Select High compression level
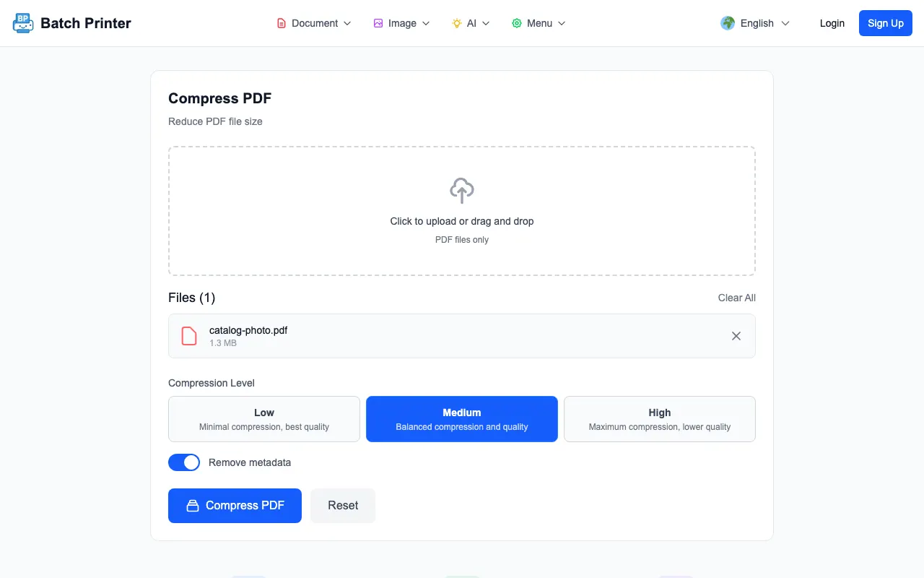Image resolution: width=924 pixels, height=578 pixels. (x=660, y=419)
